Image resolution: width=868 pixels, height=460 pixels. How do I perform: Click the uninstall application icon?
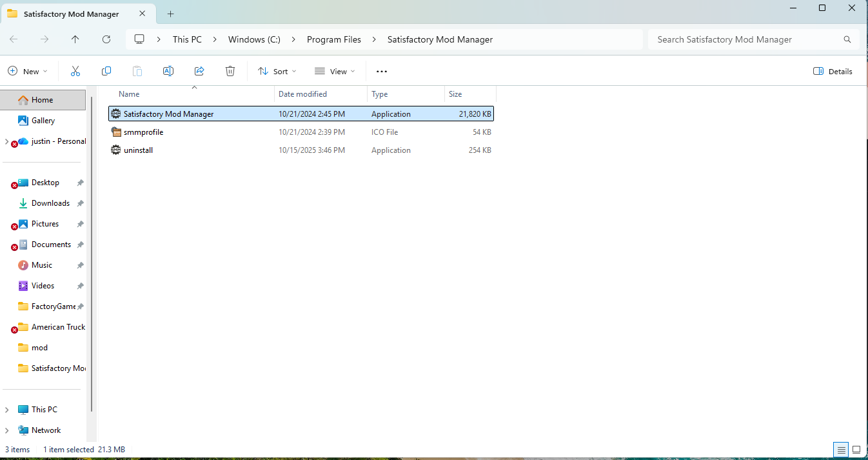pos(116,150)
